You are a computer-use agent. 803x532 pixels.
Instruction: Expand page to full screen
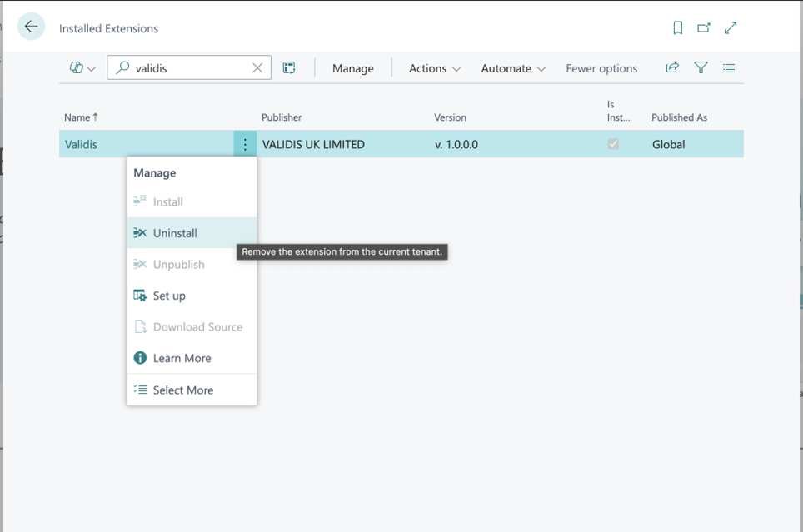pyautogui.click(x=731, y=27)
